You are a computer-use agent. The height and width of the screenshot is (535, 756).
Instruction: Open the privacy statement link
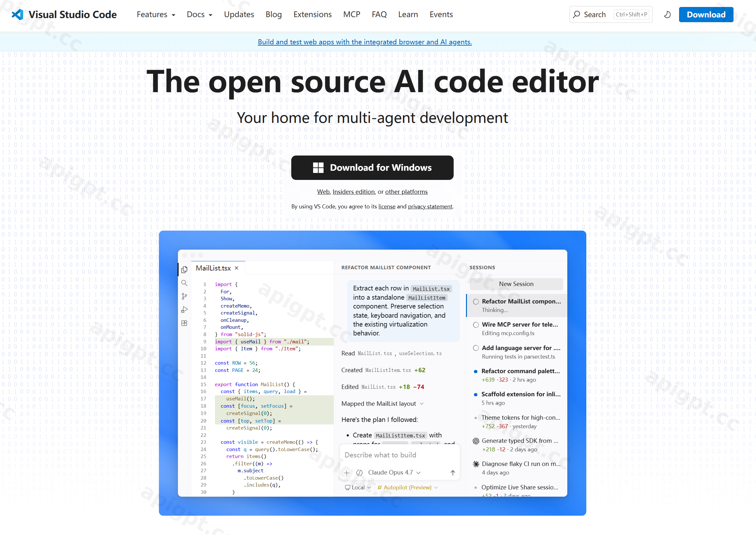coord(430,207)
